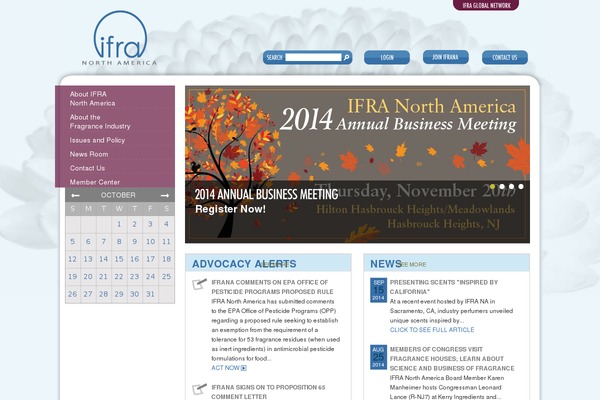Click Register Now on the banner
600x400 pixels.
tap(230, 209)
